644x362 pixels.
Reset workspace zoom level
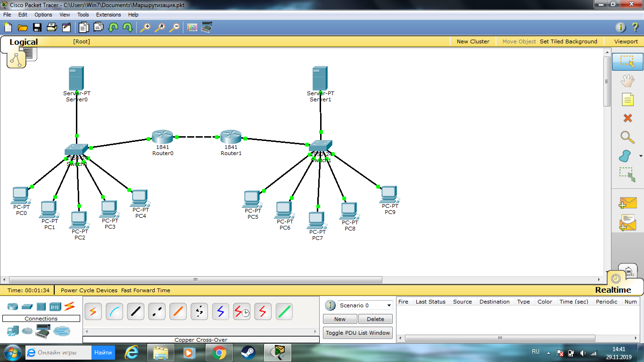coord(160,27)
